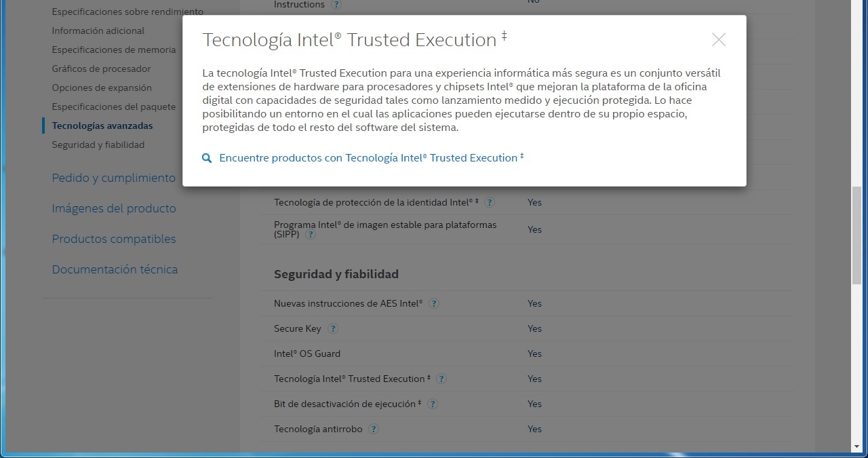Screen dimensions: 868x458
Task: Click scrollbar down arrow
Action: (x=856, y=446)
